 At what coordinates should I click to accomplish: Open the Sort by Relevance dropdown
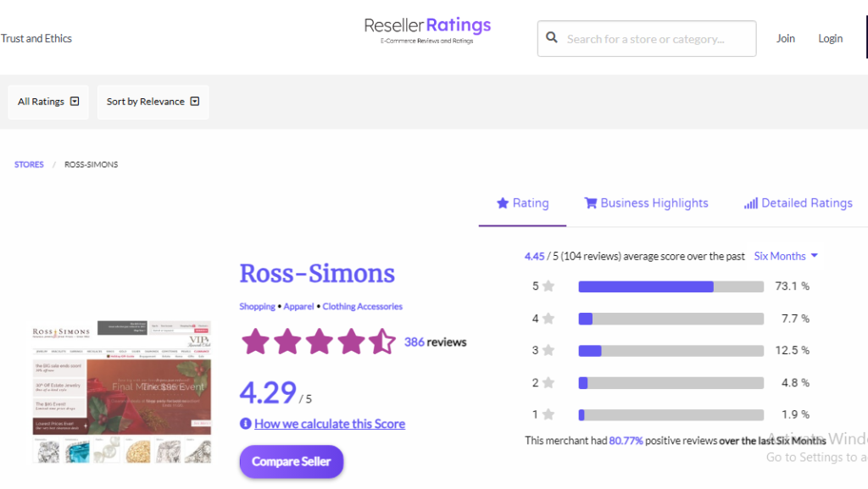153,102
